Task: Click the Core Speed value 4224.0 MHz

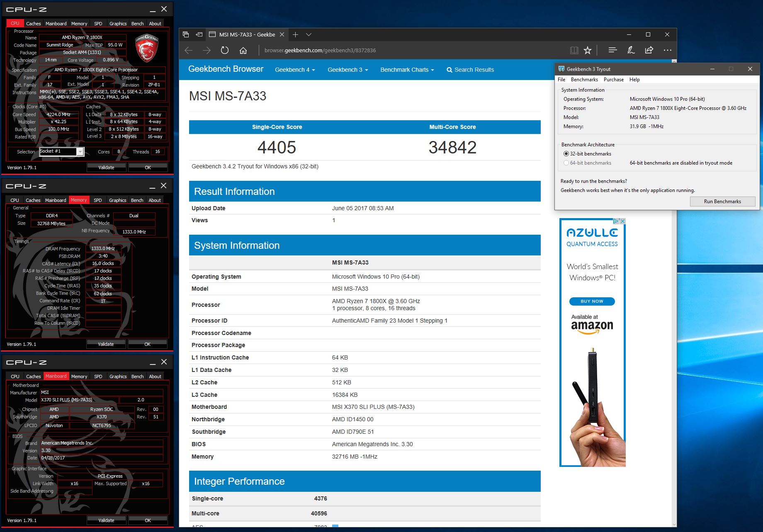Action: pos(58,114)
